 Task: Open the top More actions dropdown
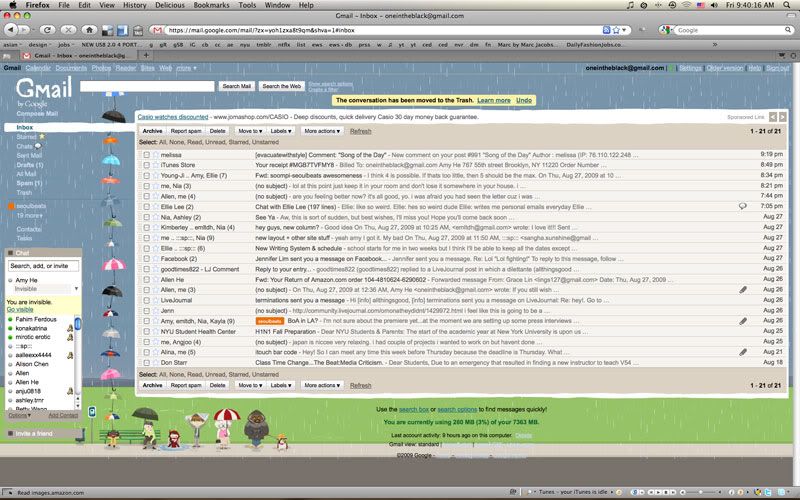click(322, 131)
